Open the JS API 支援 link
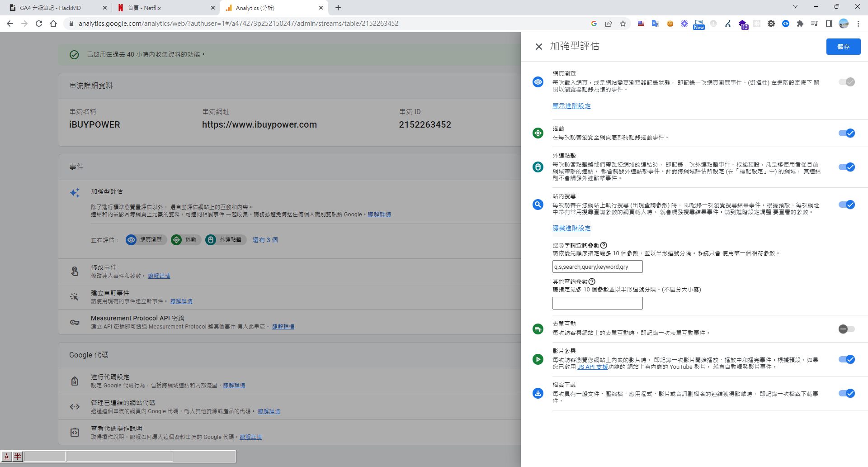Screen dimensions: 868x467 click(592, 367)
